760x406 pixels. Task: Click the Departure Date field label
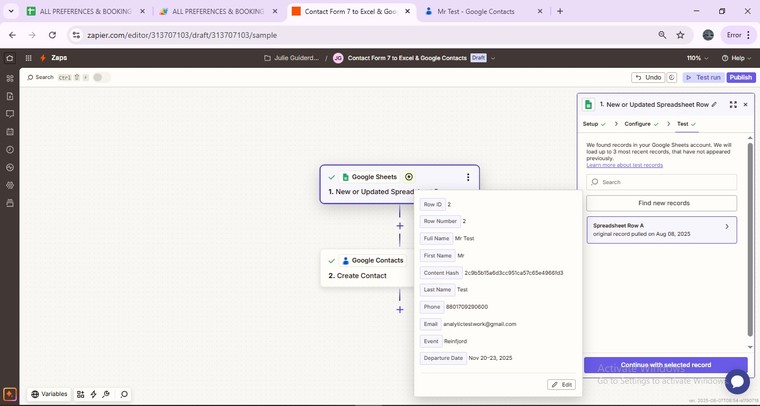coord(443,359)
